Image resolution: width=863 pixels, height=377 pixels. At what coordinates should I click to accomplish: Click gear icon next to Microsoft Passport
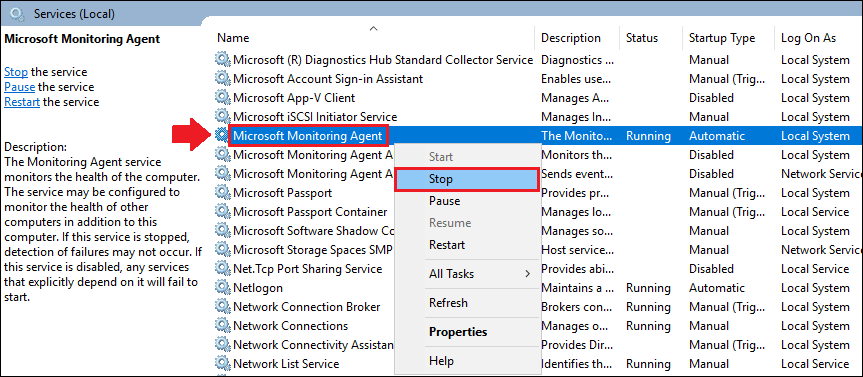222,193
